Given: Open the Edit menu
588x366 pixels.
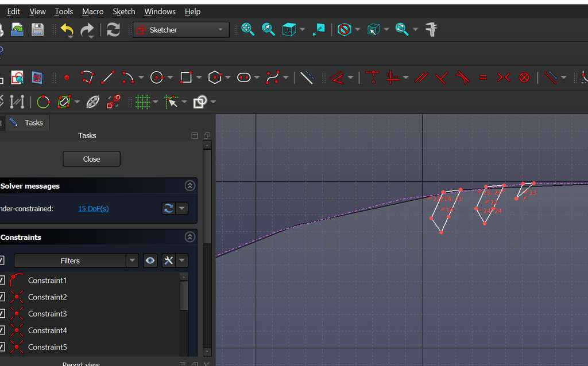Looking at the screenshot, I should coord(14,11).
